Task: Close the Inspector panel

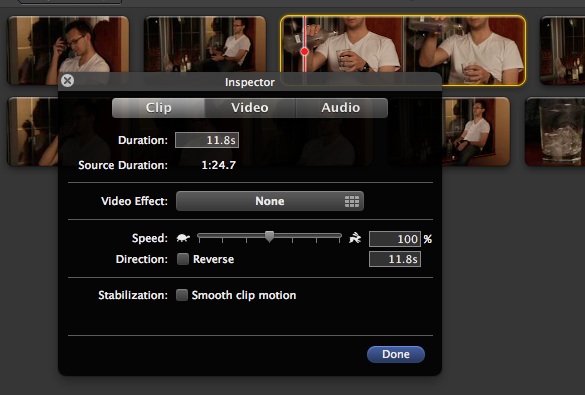Action: [x=68, y=81]
